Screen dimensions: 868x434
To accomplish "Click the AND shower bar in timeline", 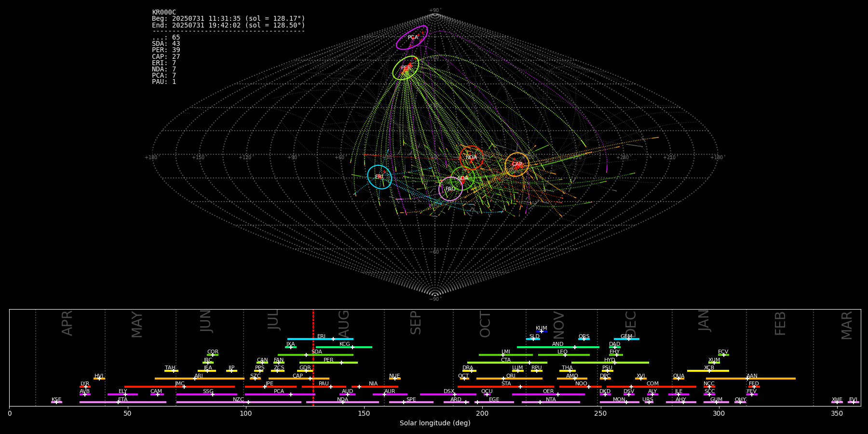I will click(558, 347).
